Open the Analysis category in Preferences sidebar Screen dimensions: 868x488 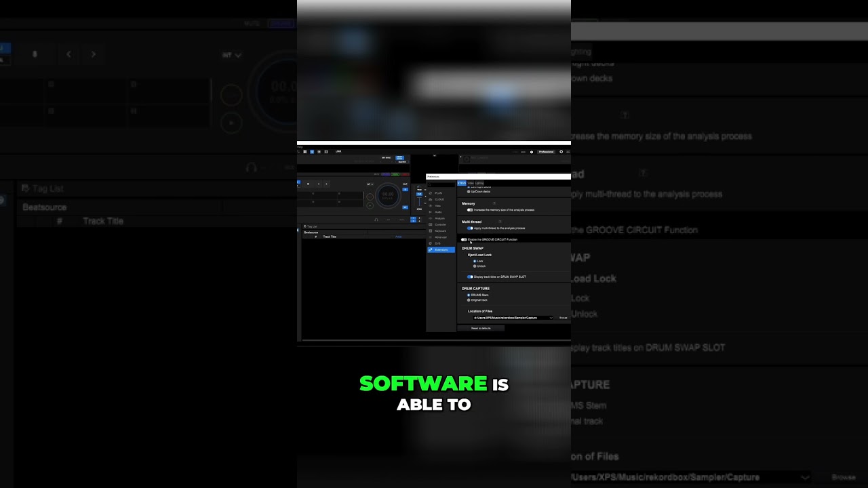click(x=440, y=218)
